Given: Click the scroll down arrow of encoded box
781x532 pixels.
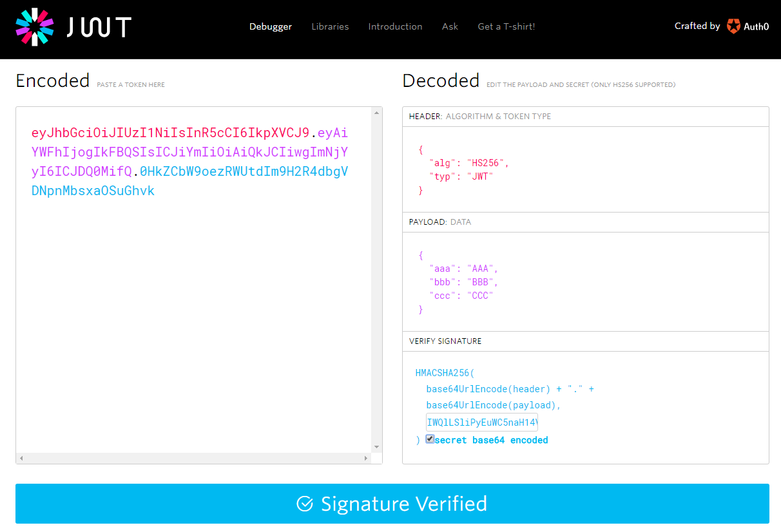Looking at the screenshot, I should pos(377,446).
